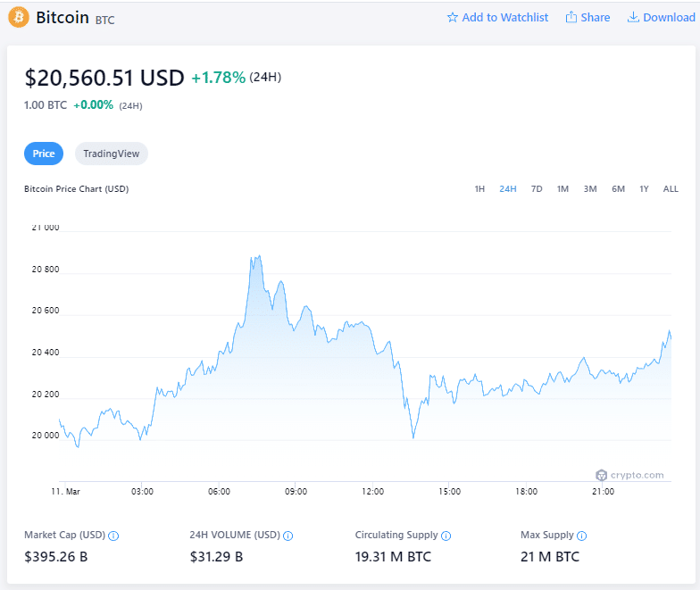Open Market Cap info tooltip icon
Screen dimensions: 700x590
point(113,536)
